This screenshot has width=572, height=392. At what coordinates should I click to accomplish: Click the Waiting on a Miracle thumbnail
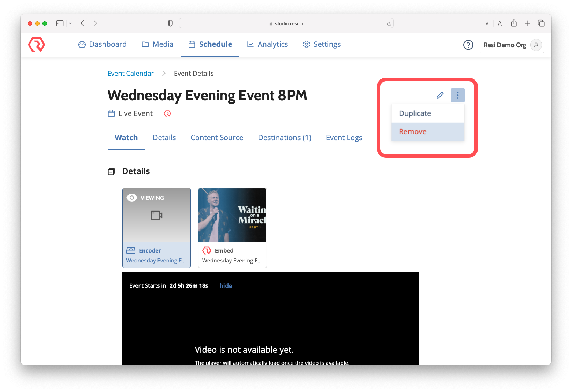pyautogui.click(x=232, y=215)
